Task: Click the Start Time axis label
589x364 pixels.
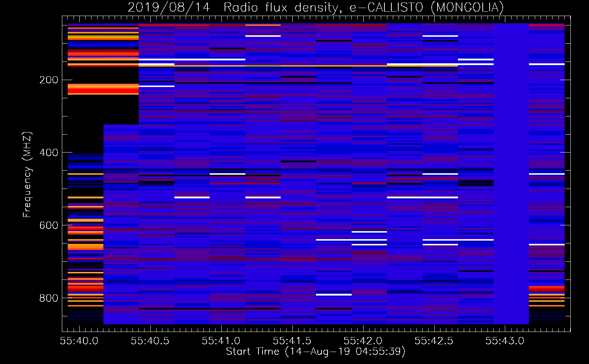Action: [x=316, y=352]
